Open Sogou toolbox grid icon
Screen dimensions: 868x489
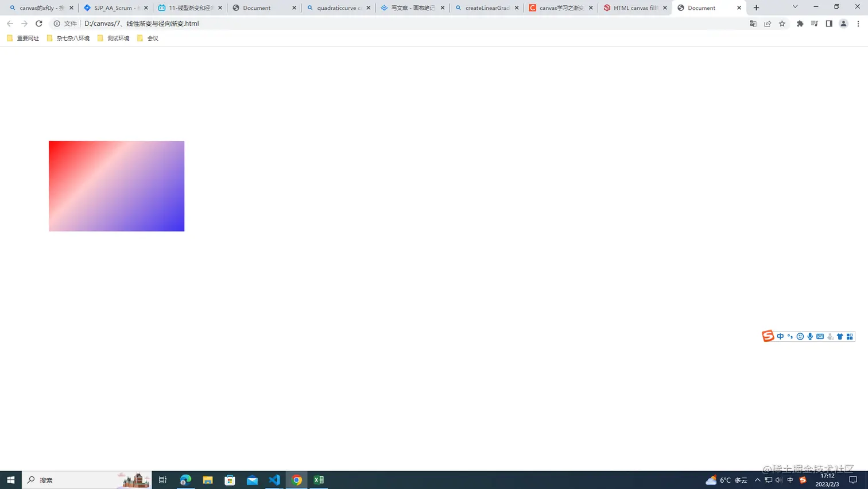coord(850,337)
